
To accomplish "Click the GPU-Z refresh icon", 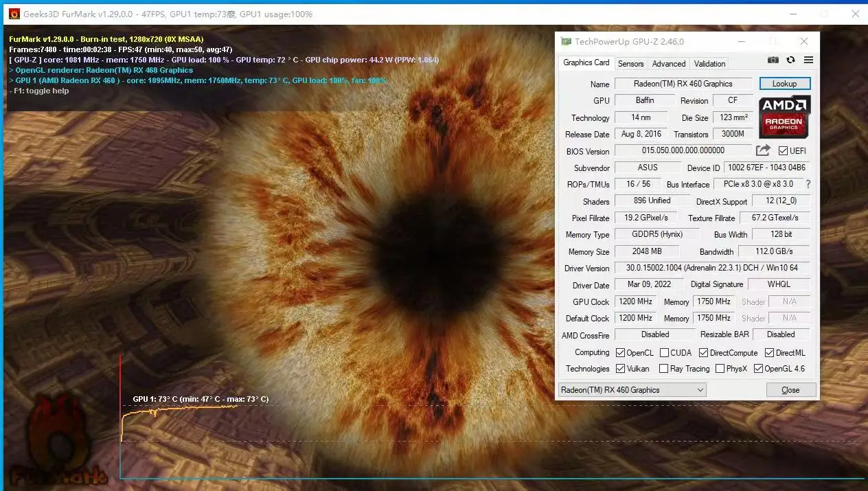I will tap(791, 60).
